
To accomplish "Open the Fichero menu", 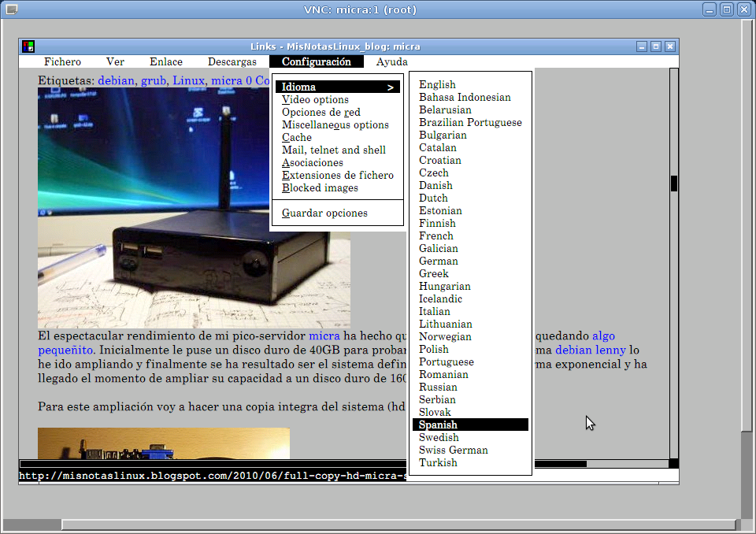I will click(62, 61).
